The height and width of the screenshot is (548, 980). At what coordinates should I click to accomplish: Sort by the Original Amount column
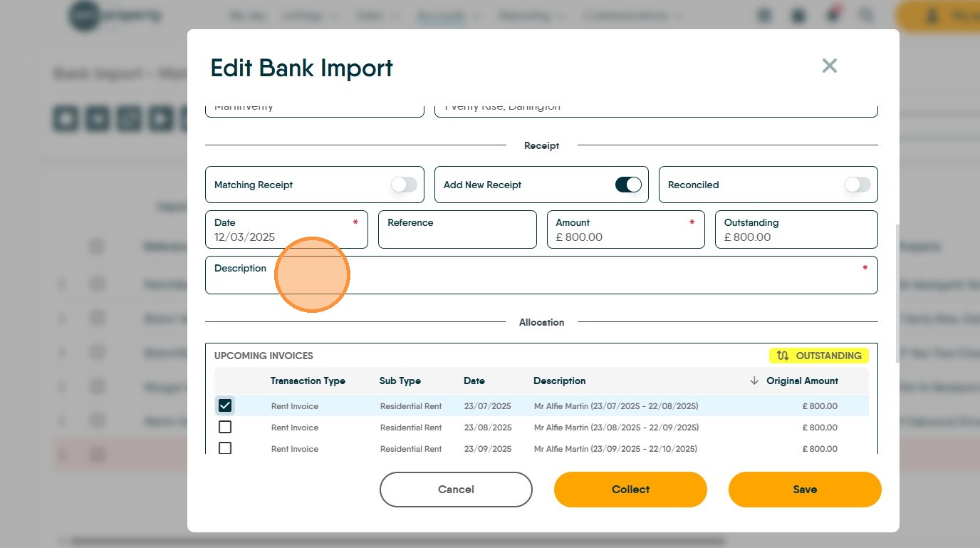pos(802,381)
